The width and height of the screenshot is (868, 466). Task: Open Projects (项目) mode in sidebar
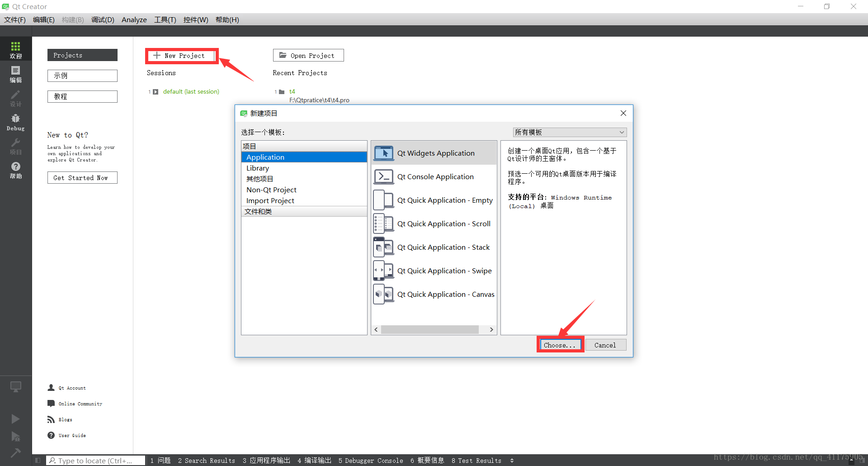click(x=16, y=146)
